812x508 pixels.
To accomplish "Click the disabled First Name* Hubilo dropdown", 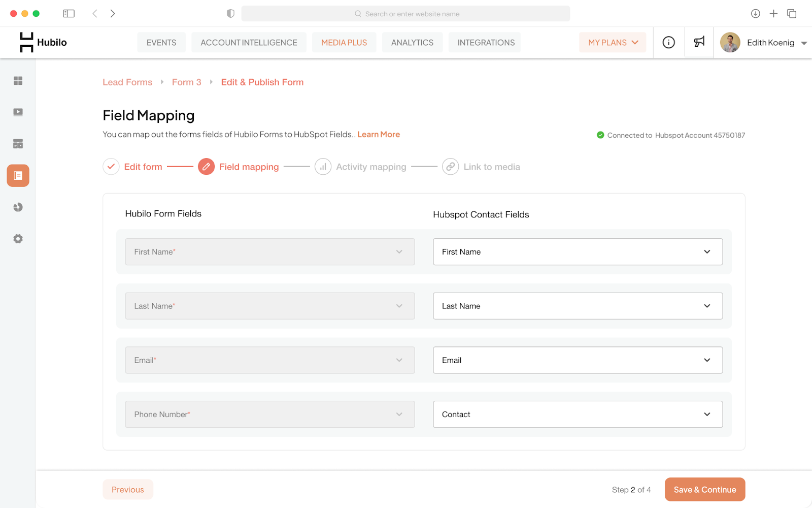I will point(270,252).
